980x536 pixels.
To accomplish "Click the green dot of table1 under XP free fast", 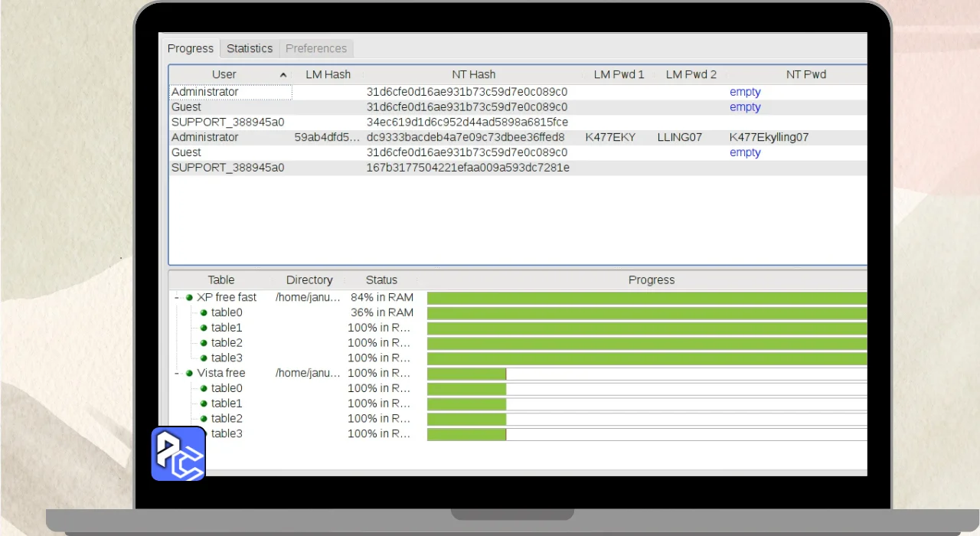I will click(x=204, y=328).
